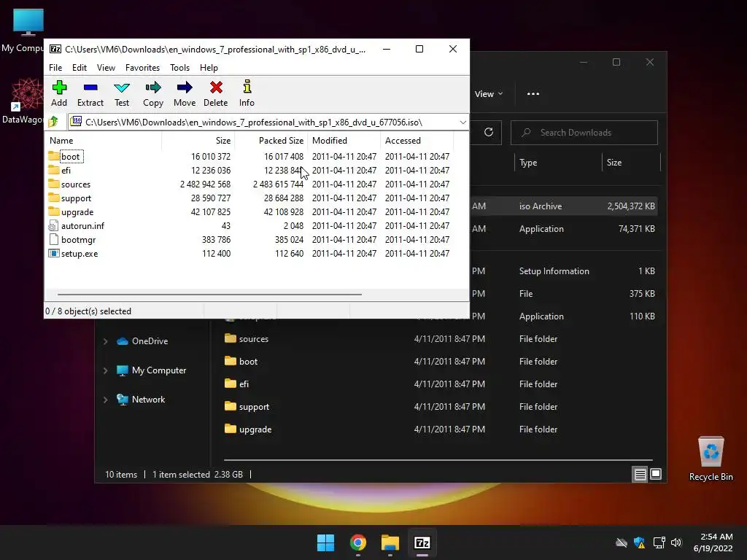Image resolution: width=747 pixels, height=560 pixels.
Task: Open File Explorer from the taskbar
Action: [x=390, y=542]
